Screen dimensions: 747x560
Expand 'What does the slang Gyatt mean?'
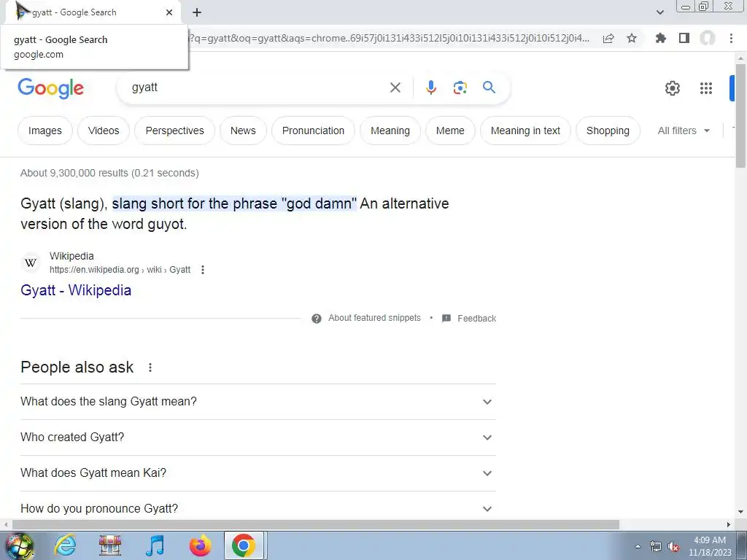(258, 402)
